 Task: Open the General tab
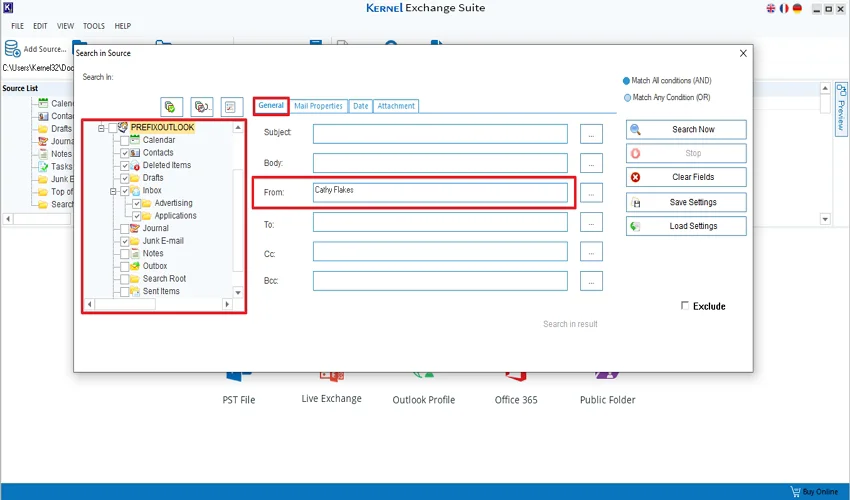tap(271, 105)
